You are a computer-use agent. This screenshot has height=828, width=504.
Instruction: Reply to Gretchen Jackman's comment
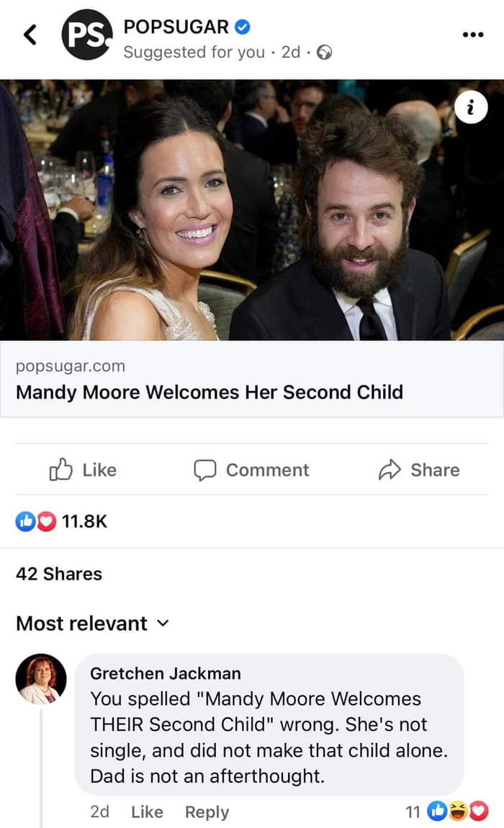click(x=207, y=811)
